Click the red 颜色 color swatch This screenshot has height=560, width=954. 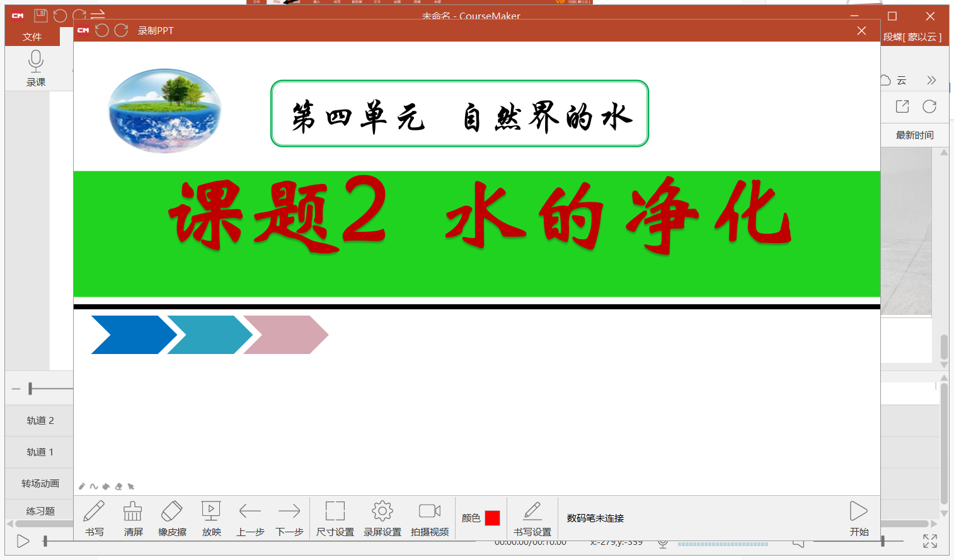click(x=493, y=518)
